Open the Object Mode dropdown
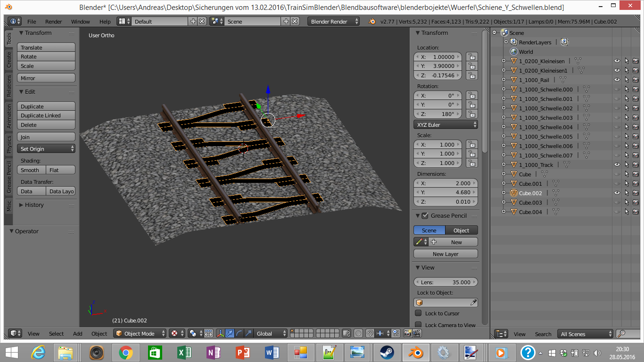Image resolution: width=644 pixels, height=362 pixels. 140,333
